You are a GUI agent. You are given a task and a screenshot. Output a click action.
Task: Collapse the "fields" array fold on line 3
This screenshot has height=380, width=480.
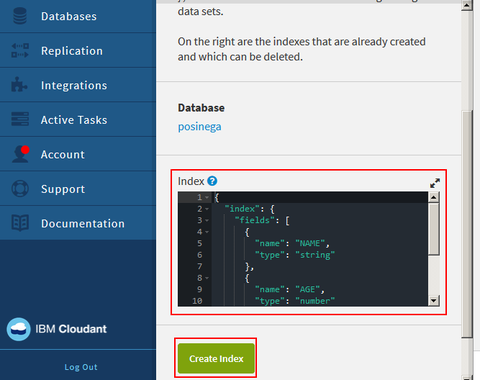(207, 220)
